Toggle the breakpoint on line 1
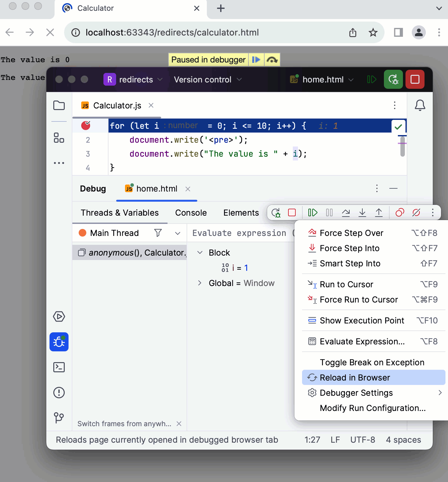Image resolution: width=448 pixels, height=482 pixels. point(86,126)
